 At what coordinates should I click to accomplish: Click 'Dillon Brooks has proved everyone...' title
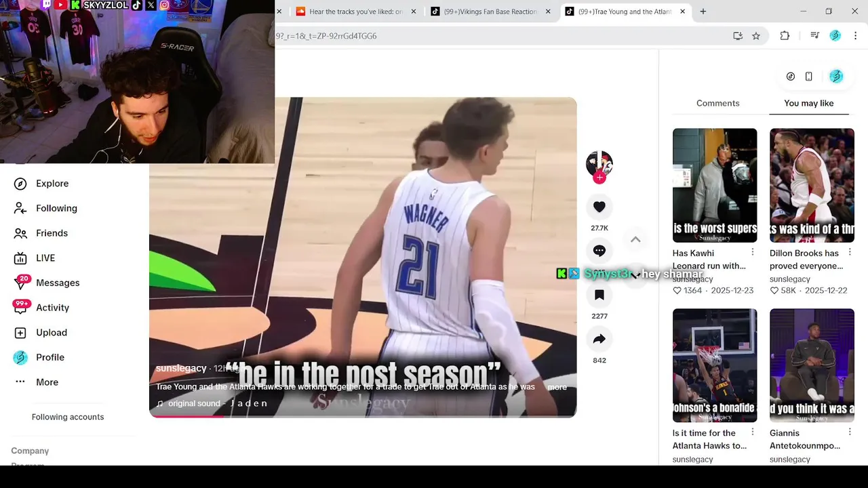pos(806,260)
